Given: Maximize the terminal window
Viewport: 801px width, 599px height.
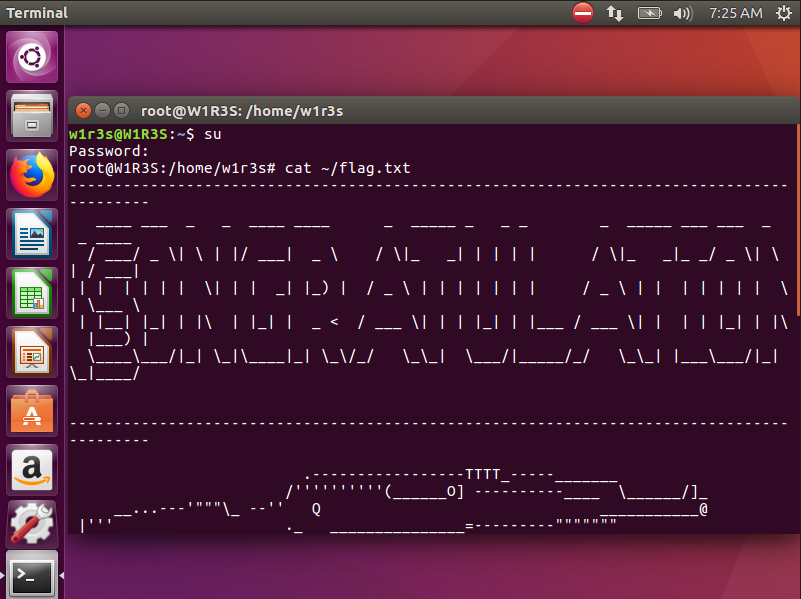Looking at the screenshot, I should (x=120, y=110).
